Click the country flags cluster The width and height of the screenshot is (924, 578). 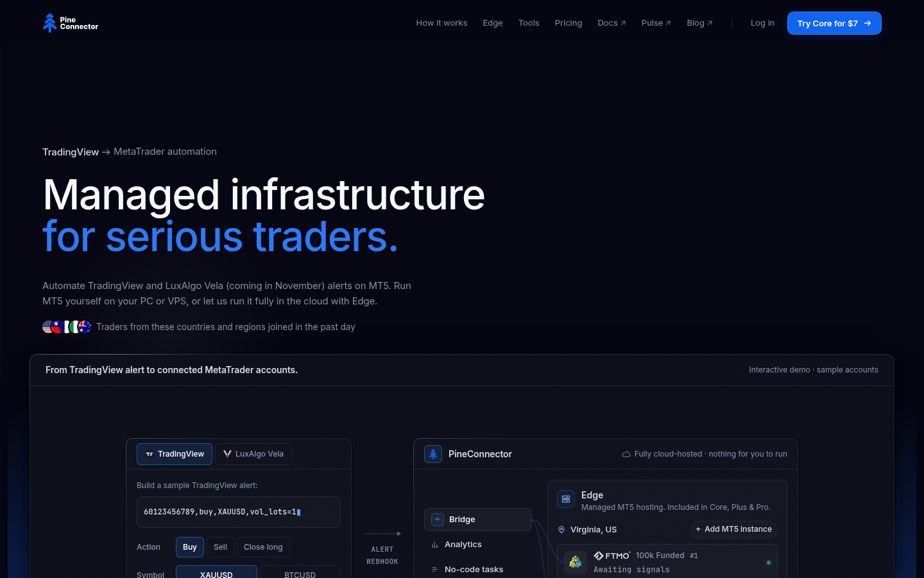coord(67,327)
